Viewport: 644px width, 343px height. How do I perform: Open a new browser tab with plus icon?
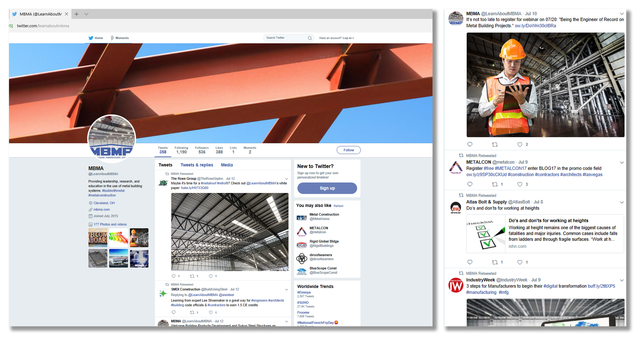(x=77, y=14)
